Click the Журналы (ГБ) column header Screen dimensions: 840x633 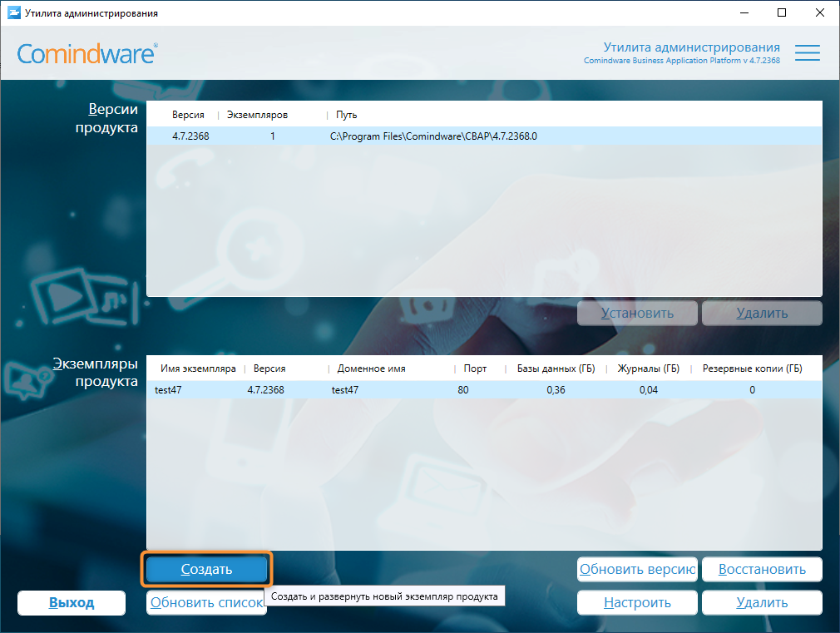pyautogui.click(x=648, y=368)
